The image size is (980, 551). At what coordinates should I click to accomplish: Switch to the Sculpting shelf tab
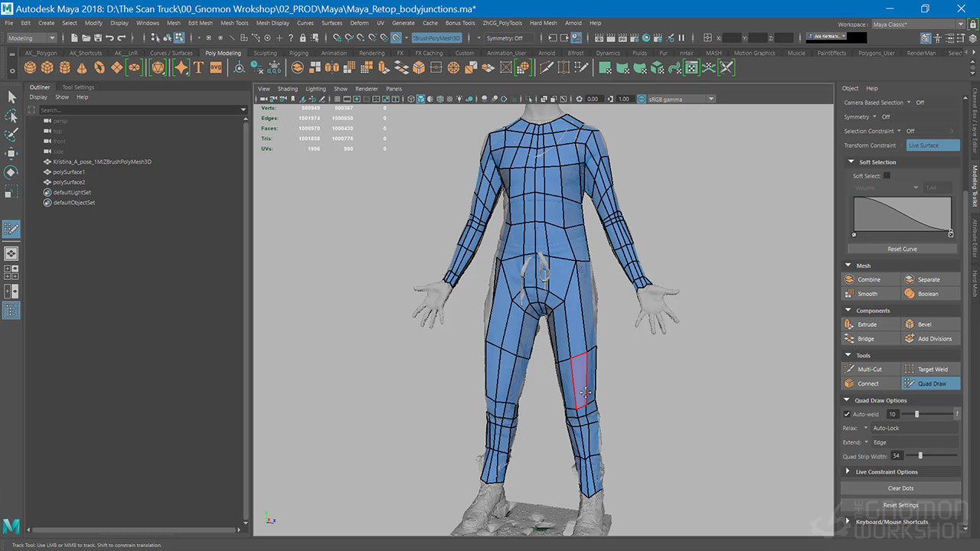(x=265, y=54)
